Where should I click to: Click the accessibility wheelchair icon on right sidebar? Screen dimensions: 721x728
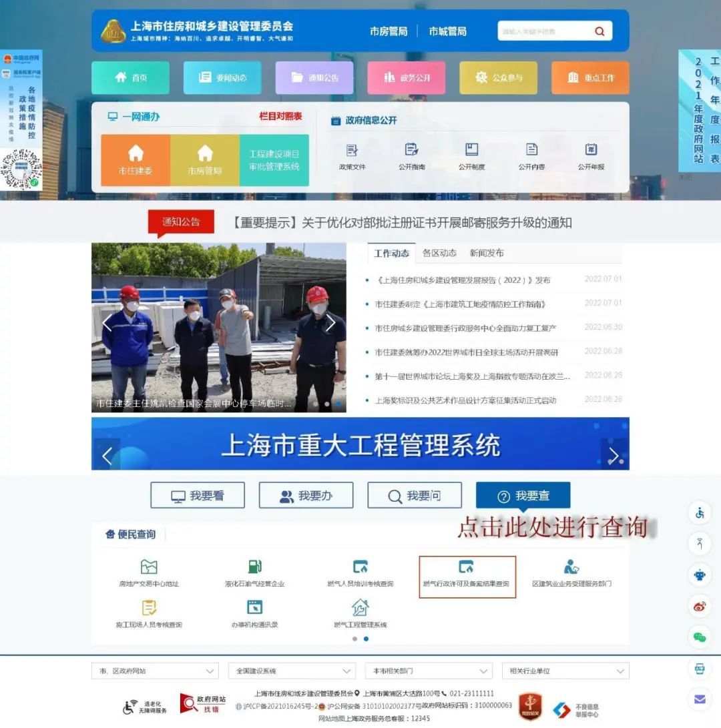(700, 513)
